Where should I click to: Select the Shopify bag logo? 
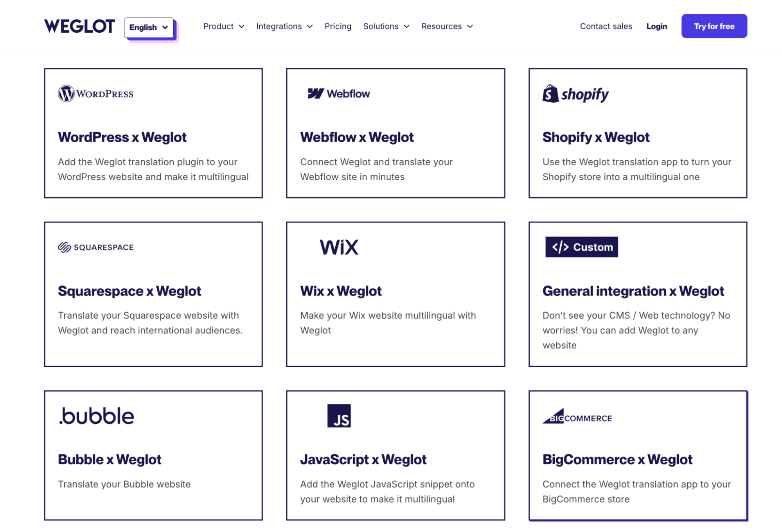point(549,93)
